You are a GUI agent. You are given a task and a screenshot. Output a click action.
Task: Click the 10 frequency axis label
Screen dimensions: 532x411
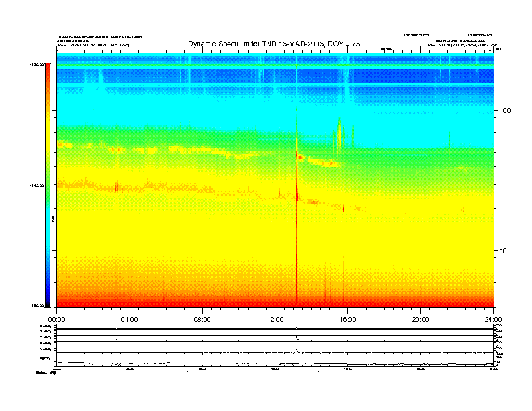point(504,251)
